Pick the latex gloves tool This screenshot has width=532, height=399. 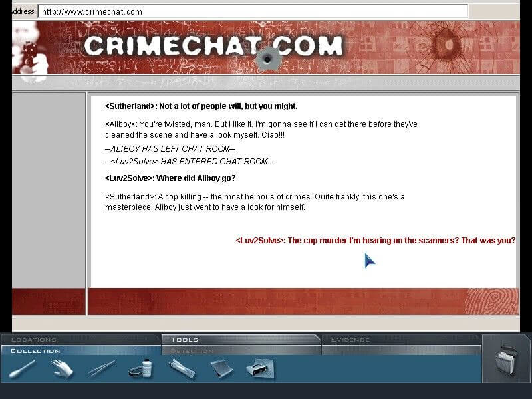tap(61, 369)
